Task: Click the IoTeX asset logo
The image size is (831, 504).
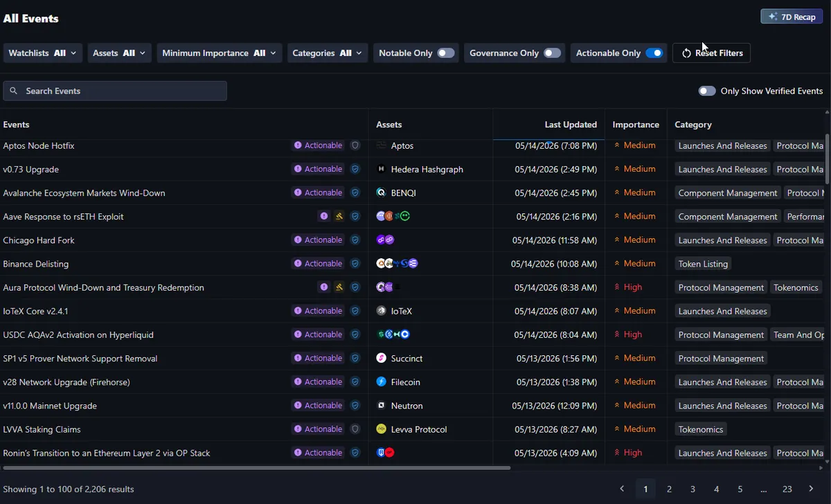Action: pos(381,311)
